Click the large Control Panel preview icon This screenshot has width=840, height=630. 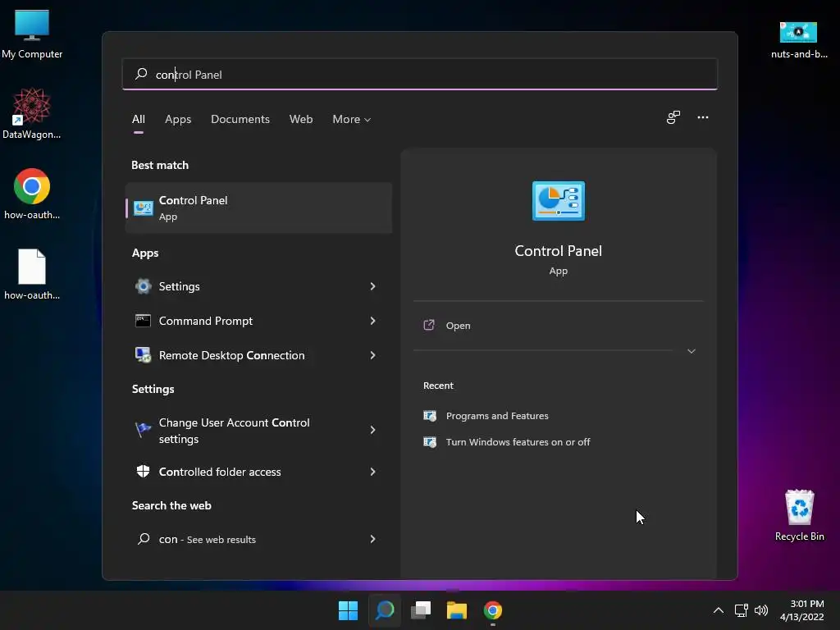click(558, 201)
